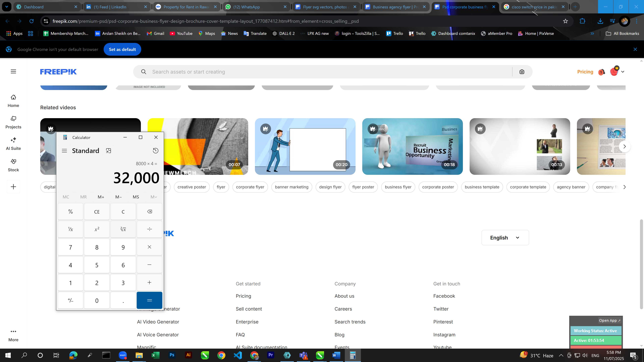Image resolution: width=644 pixels, height=362 pixels.
Task: Open Calculator history panel
Action: coord(155,151)
